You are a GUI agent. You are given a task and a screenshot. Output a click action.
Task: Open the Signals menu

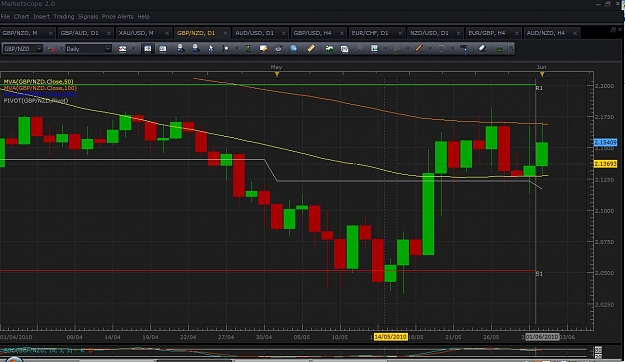[88, 16]
